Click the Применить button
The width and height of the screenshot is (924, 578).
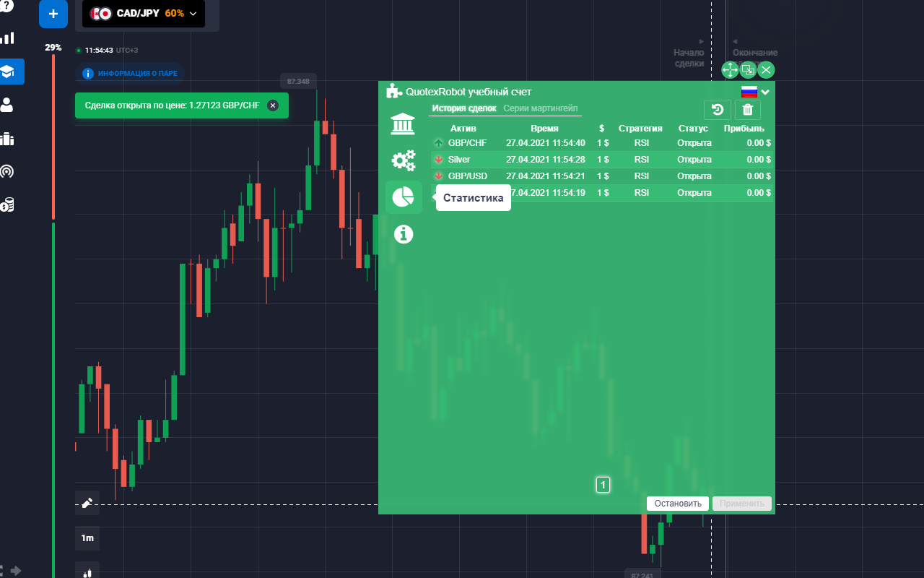point(742,504)
